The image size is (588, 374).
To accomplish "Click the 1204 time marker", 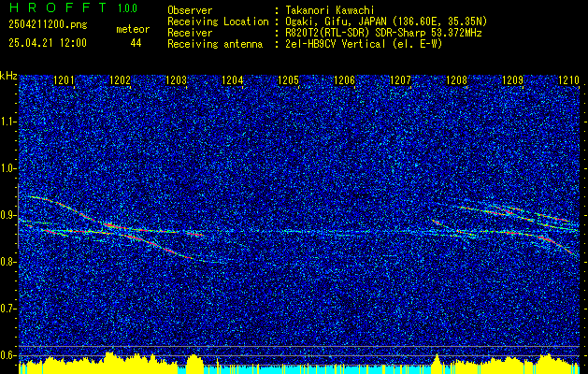I will point(233,80).
